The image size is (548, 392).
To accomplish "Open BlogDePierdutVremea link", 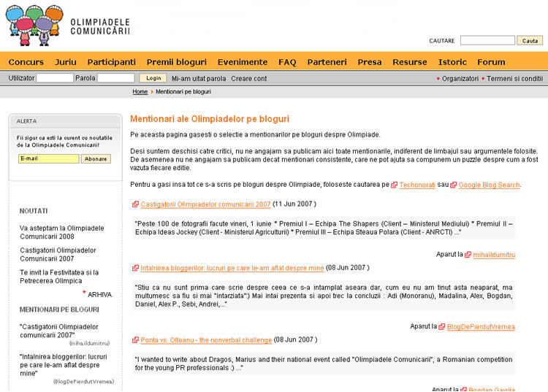I will coord(481,327).
